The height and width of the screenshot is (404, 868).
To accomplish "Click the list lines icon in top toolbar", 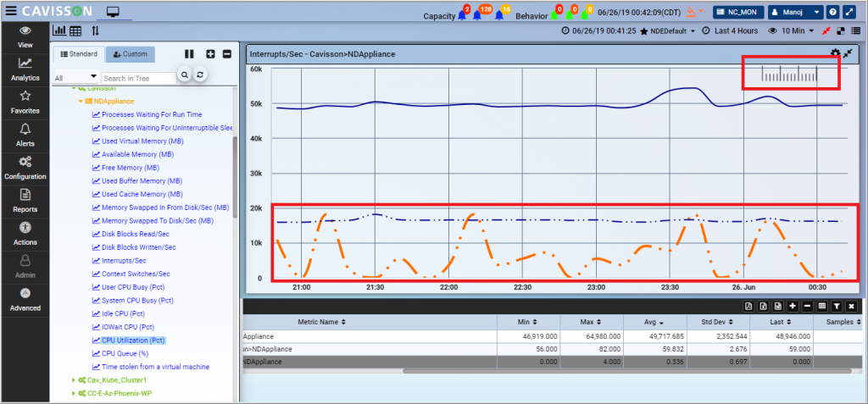I will pyautogui.click(x=856, y=31).
